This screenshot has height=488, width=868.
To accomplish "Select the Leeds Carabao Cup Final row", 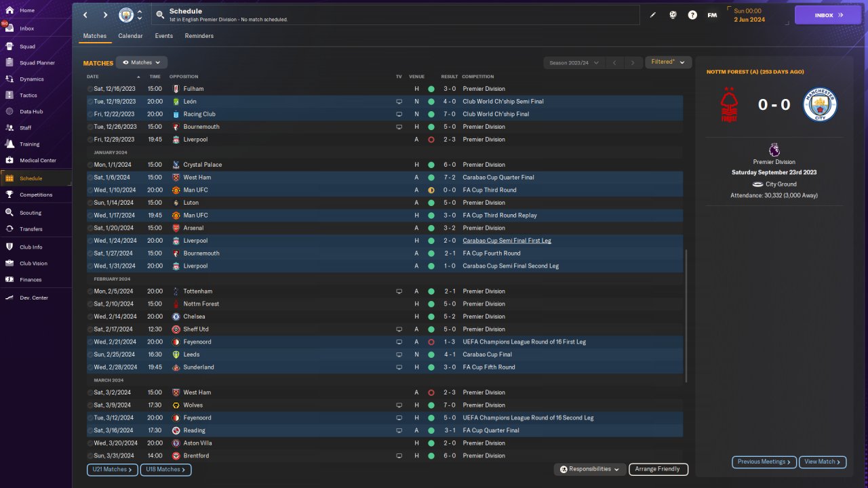I will (384, 354).
